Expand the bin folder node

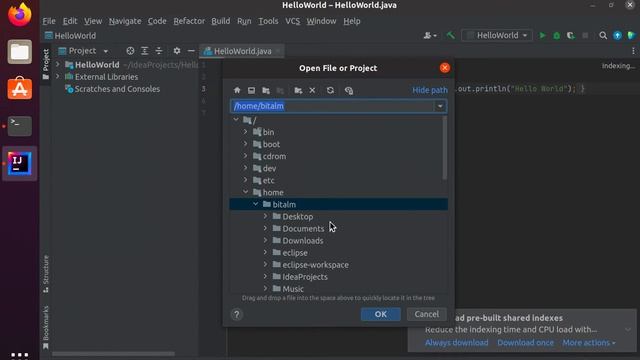pyautogui.click(x=245, y=132)
